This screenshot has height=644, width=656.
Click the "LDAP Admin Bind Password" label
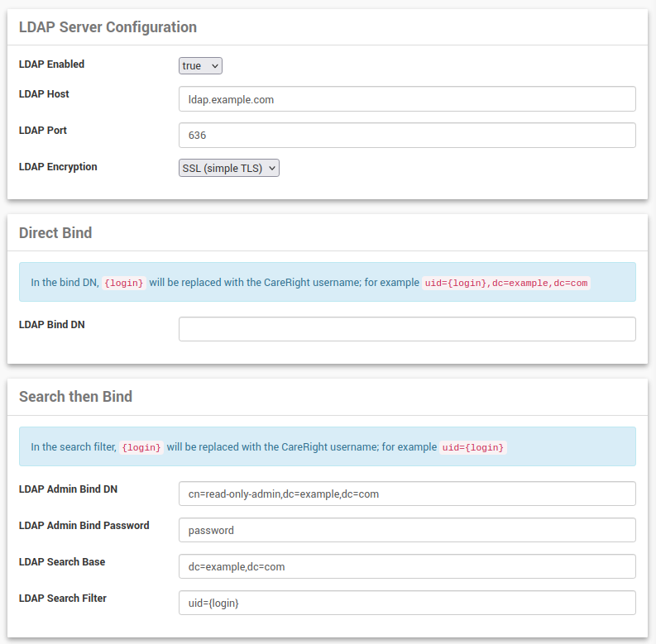click(x=84, y=526)
